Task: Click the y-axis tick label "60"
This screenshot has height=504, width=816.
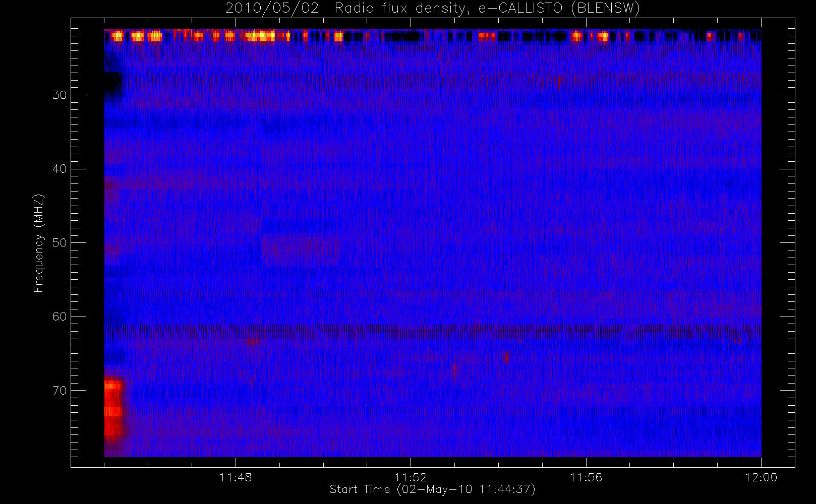Action: 60,317
